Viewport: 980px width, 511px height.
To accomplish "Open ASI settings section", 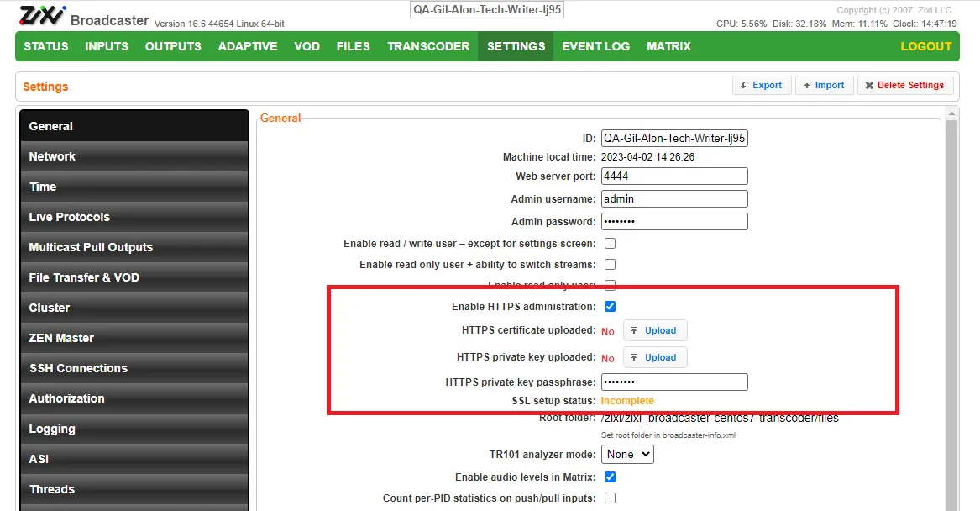I will [x=134, y=459].
